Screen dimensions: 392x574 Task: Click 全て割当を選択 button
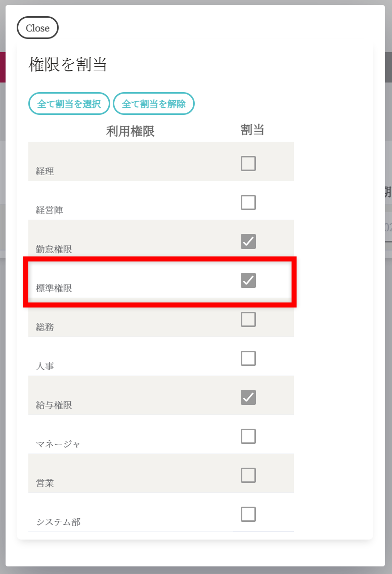[x=69, y=104]
